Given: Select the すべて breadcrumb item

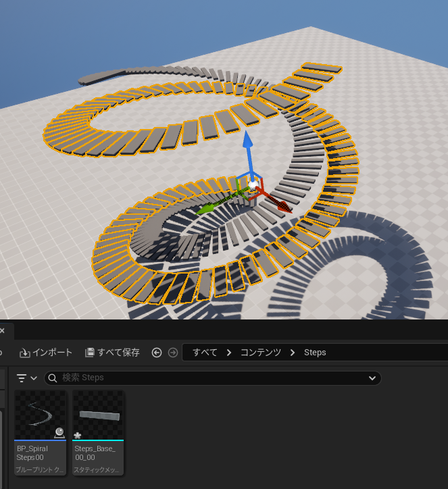Looking at the screenshot, I should tap(205, 353).
